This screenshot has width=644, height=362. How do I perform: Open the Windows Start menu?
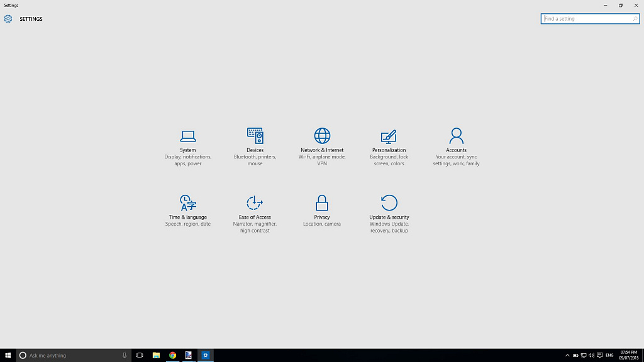pos(8,356)
